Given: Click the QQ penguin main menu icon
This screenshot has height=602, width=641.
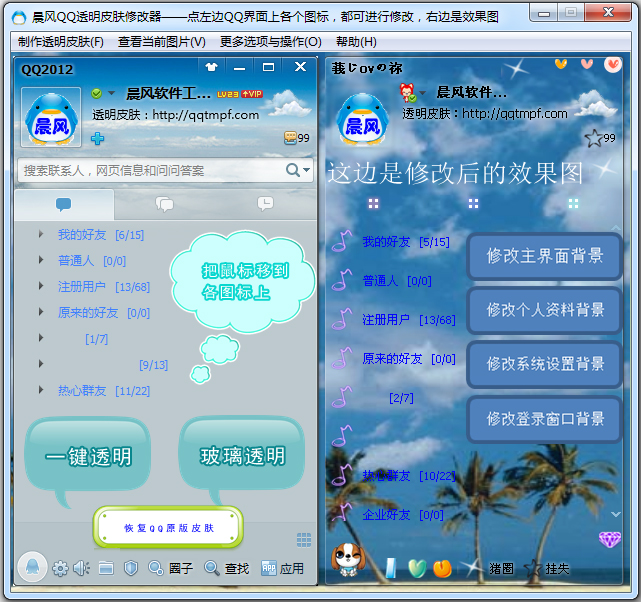Looking at the screenshot, I should point(32,567).
